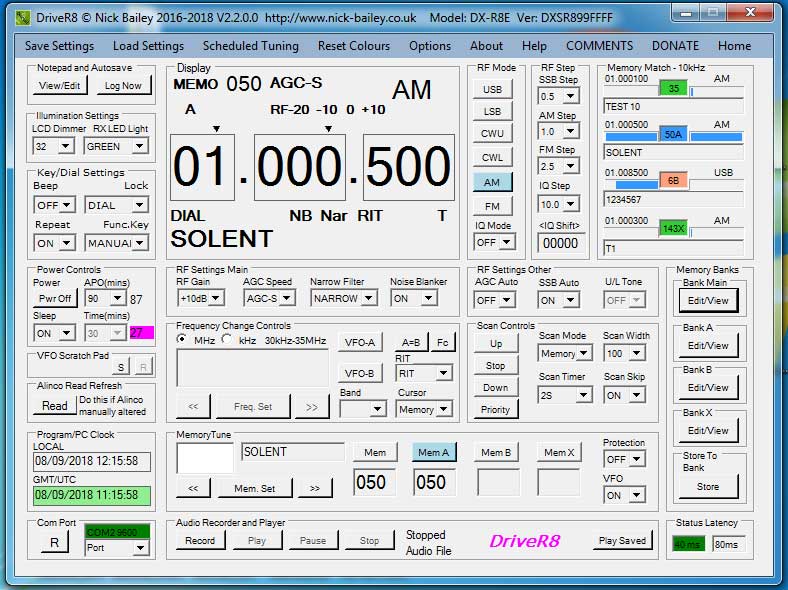
Task: Select CWU RF mode
Action: click(x=492, y=134)
